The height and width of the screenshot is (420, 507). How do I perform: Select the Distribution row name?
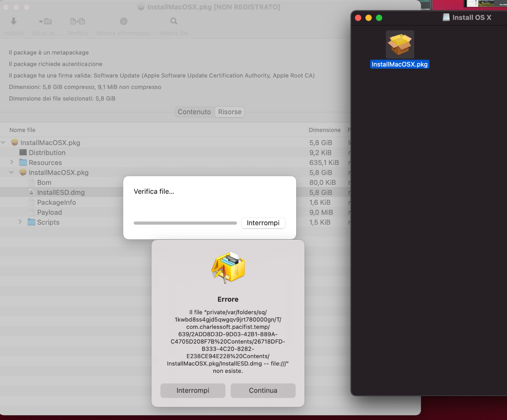[47, 153]
